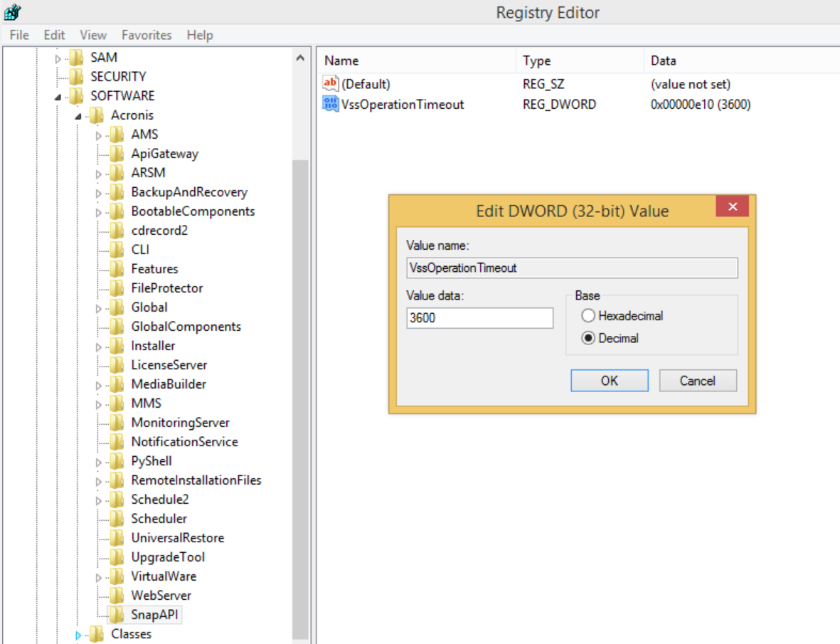Click the Value data input field
The height and width of the screenshot is (644, 840).
click(479, 317)
